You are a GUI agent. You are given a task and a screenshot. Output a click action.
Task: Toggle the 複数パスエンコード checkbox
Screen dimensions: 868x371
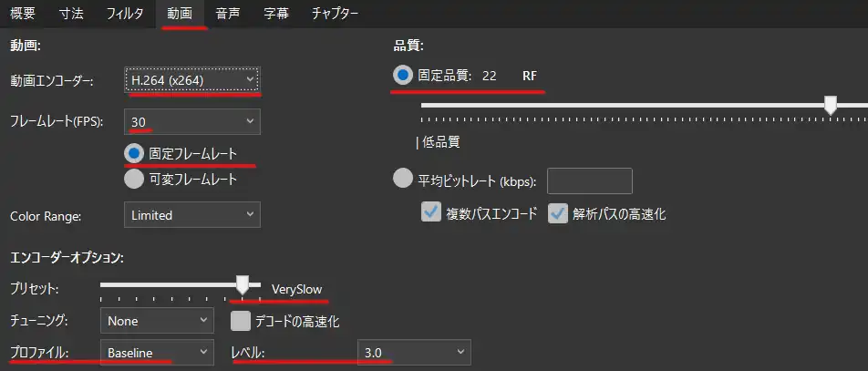[431, 214]
